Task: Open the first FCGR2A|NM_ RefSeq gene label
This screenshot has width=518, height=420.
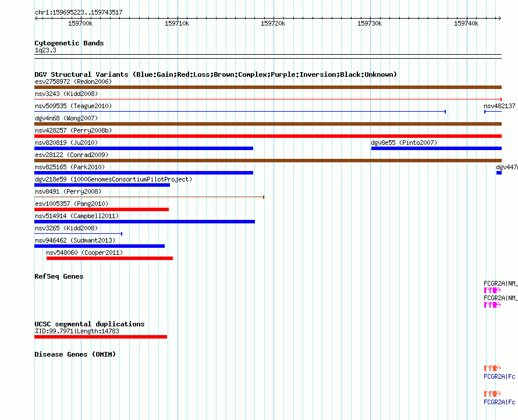Action: click(x=501, y=283)
